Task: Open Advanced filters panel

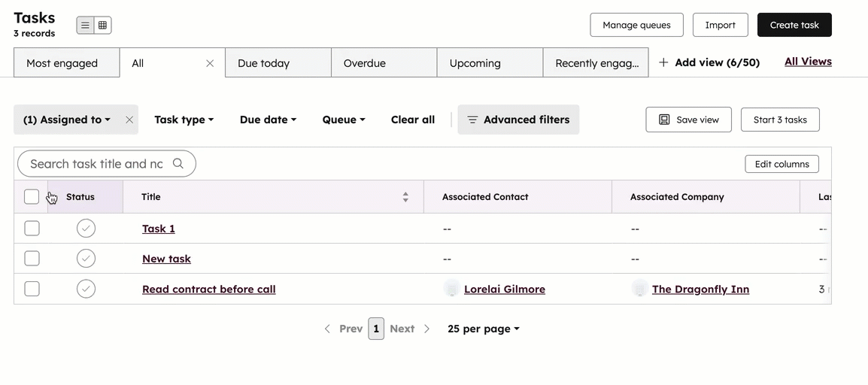Action: pyautogui.click(x=518, y=120)
